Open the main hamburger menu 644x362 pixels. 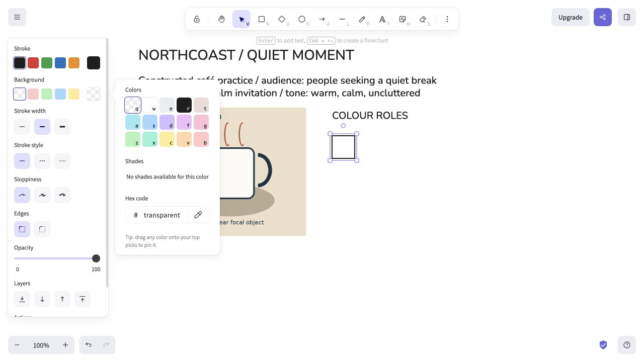(17, 17)
